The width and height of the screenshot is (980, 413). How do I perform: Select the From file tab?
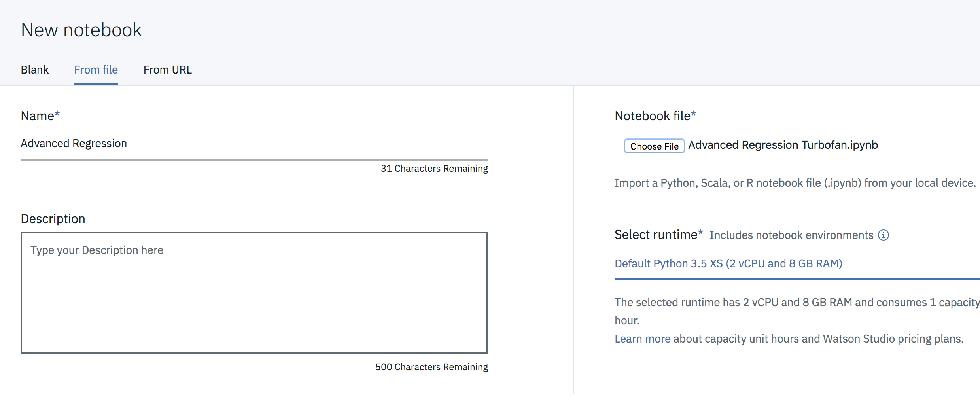pos(96,70)
